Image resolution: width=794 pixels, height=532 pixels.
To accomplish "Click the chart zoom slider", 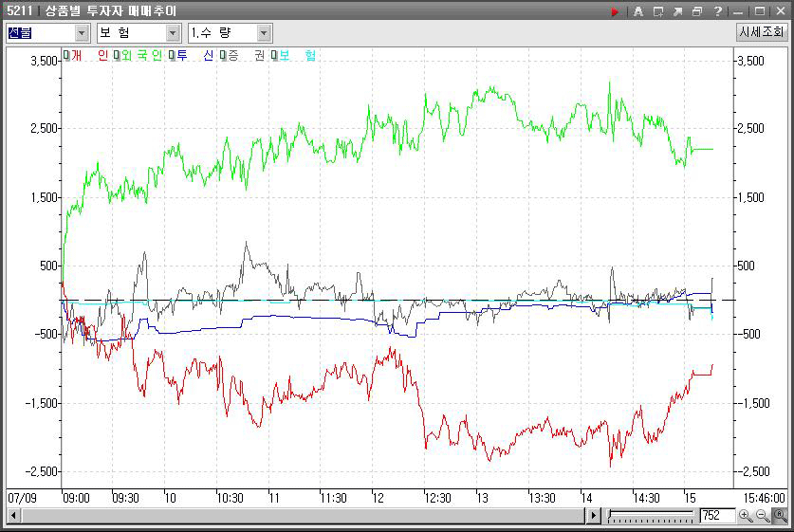I will (x=651, y=516).
